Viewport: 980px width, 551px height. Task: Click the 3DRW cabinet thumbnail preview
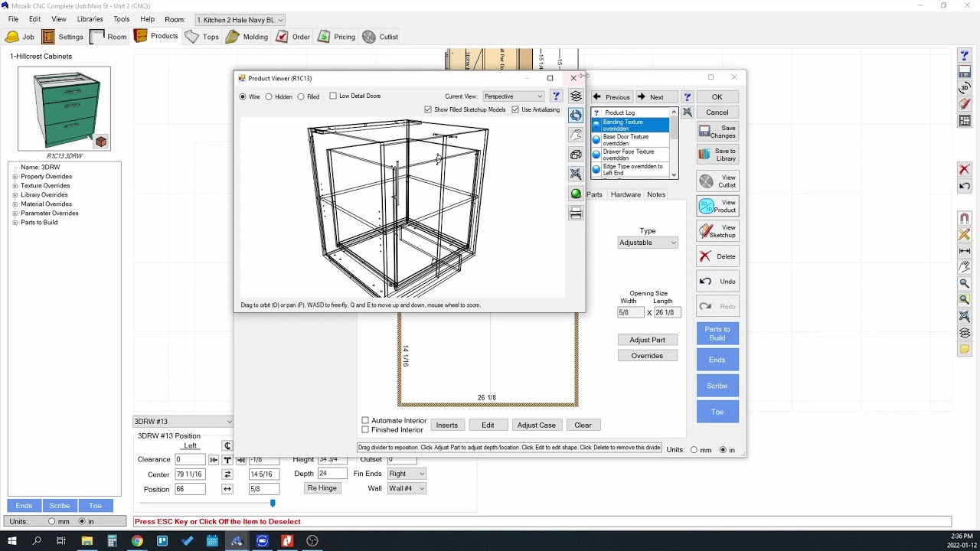point(64,109)
